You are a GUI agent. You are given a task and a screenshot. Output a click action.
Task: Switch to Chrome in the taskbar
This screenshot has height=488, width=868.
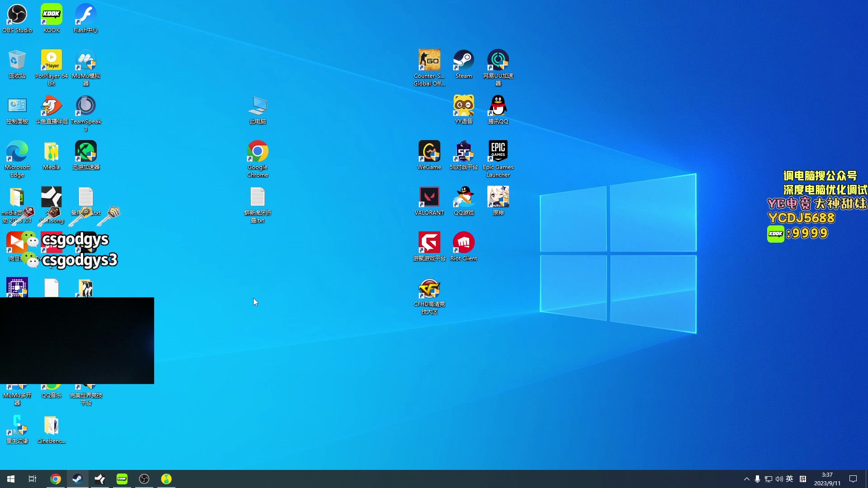(56, 479)
